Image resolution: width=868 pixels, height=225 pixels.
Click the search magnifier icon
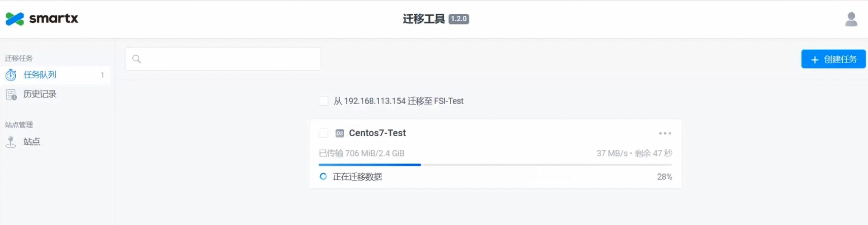pos(136,59)
